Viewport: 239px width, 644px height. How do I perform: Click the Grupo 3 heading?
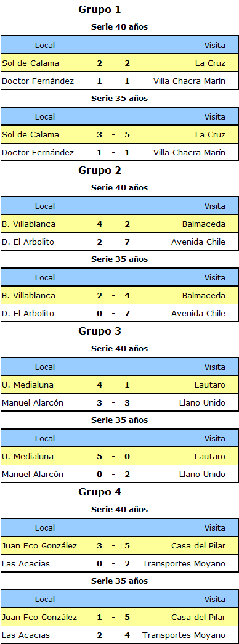click(x=99, y=332)
